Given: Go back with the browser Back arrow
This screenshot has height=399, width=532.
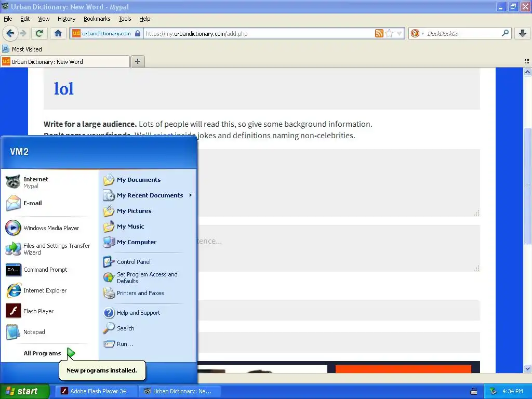Looking at the screenshot, I should (x=10, y=33).
